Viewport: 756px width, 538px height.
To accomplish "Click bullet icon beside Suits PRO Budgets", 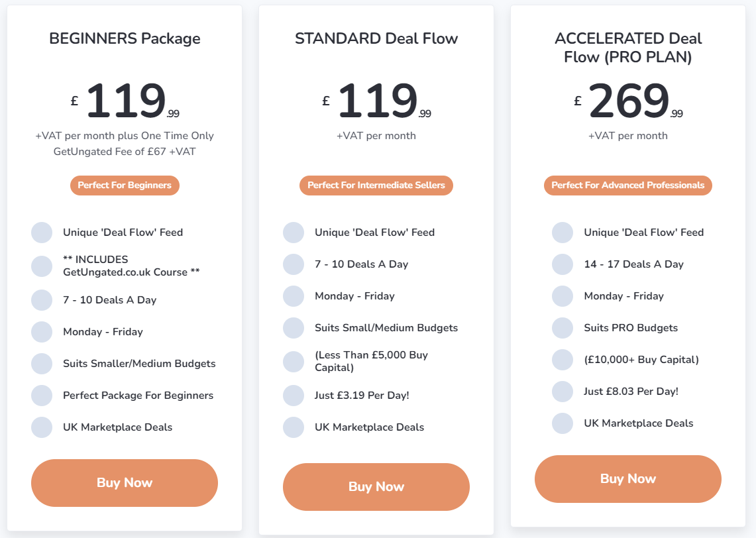I will click(x=563, y=328).
